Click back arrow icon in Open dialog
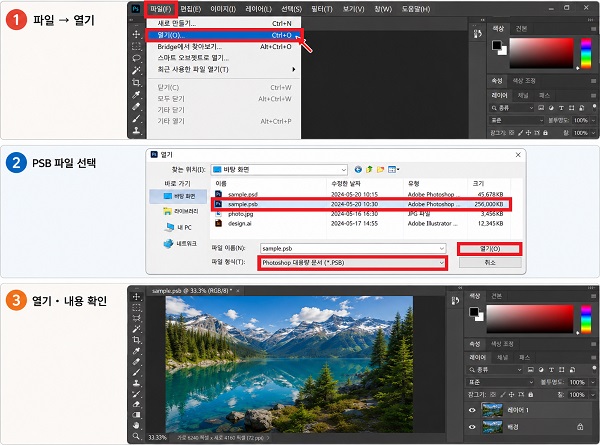The height and width of the screenshot is (445, 600). coord(358,170)
